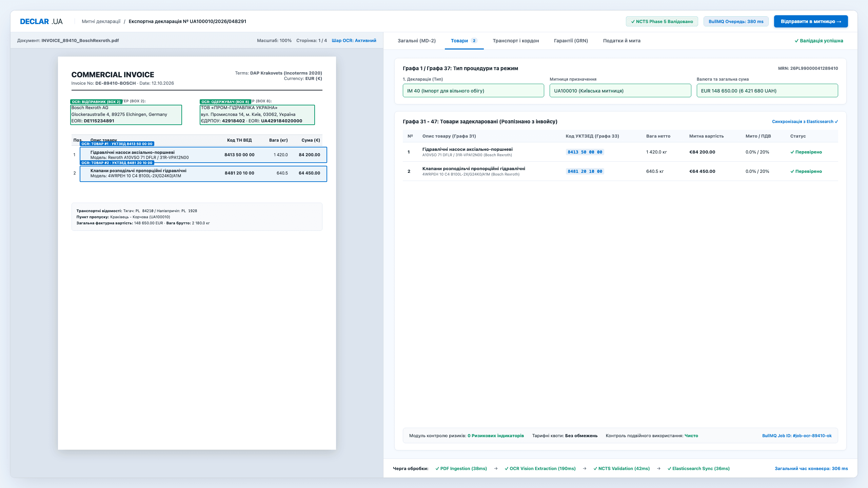Image resolution: width=868 pixels, height=488 pixels.
Task: Click NCTS Validation (42ms) step
Action: (x=622, y=469)
